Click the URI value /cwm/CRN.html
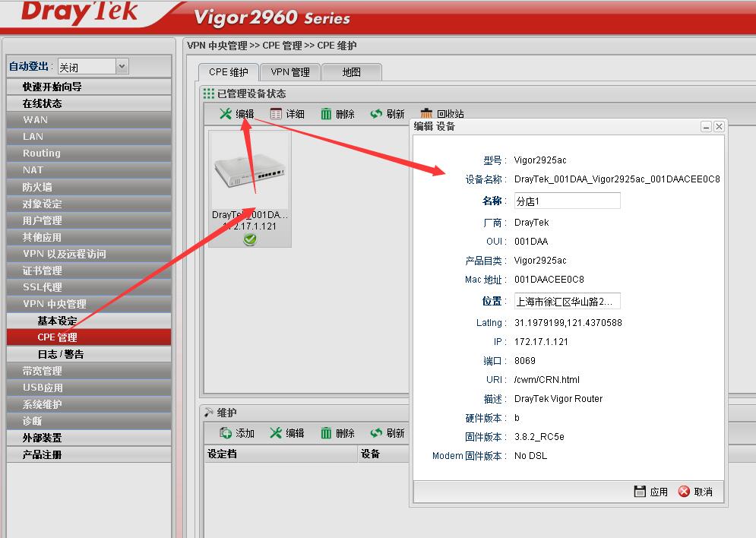Screen dimensions: 756x538 [547, 380]
